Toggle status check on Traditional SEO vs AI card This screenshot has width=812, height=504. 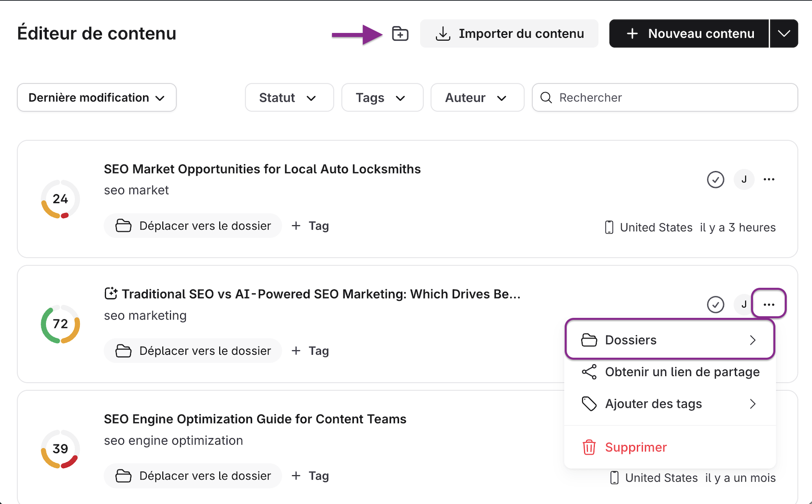(716, 304)
